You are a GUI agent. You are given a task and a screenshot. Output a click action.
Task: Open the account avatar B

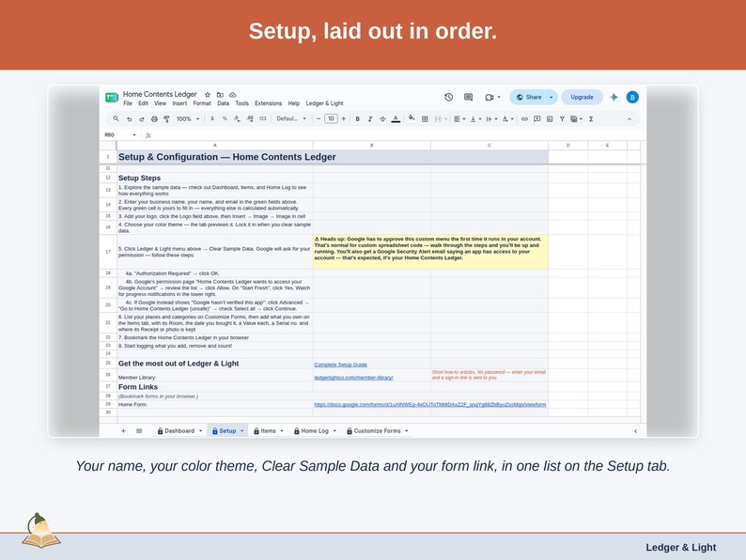tap(632, 97)
